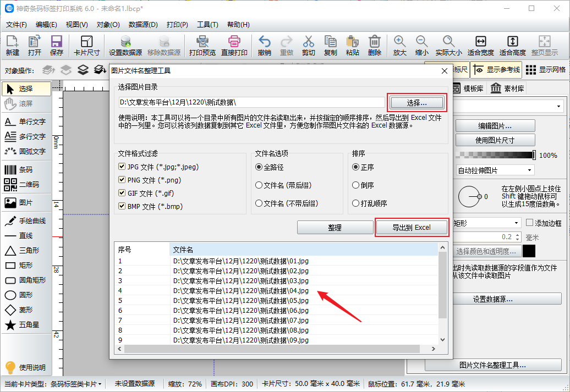Image resolution: width=570 pixels, height=392 pixels.
Task: Click the 100% opacity gradient slider
Action: (496, 155)
